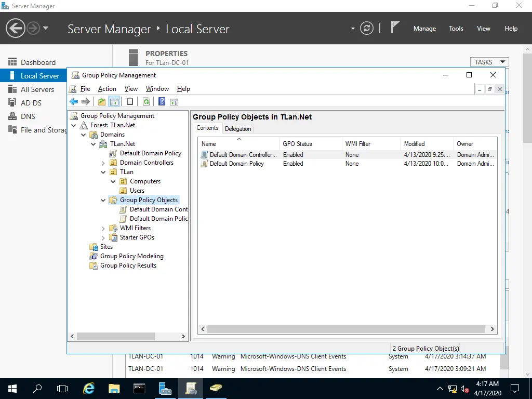Open the Server Manager notifications flag
The height and width of the screenshot is (399, 532).
(395, 27)
